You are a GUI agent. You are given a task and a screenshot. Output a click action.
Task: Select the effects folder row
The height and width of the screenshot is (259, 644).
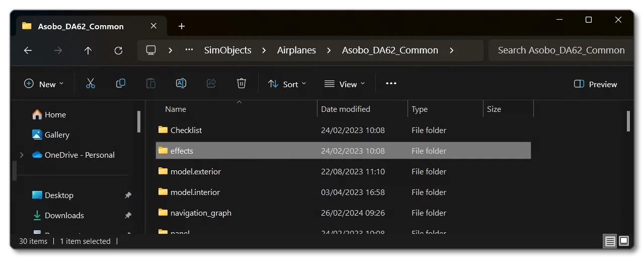tap(343, 151)
